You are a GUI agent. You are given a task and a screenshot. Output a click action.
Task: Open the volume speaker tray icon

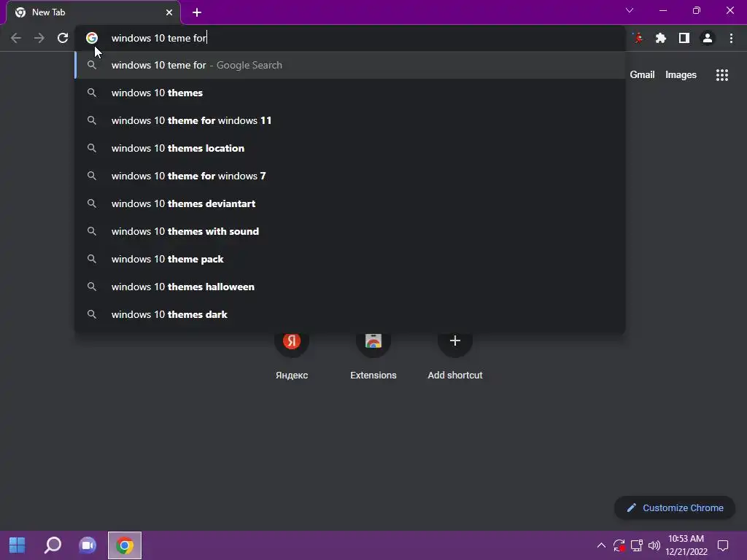point(654,545)
